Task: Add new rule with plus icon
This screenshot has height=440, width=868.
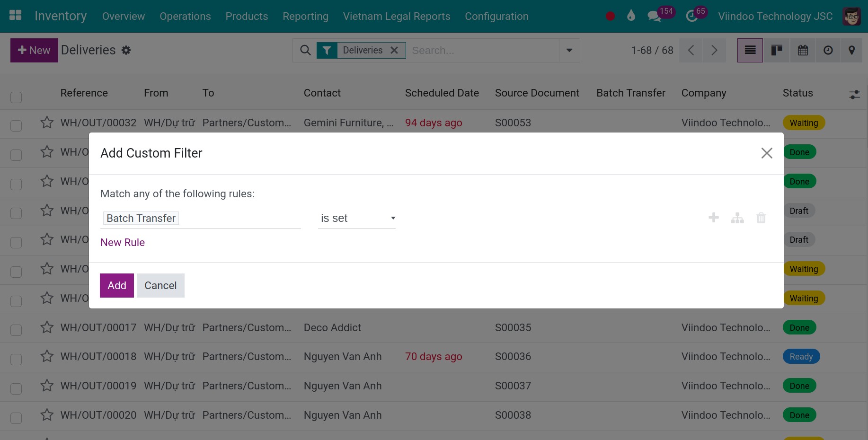Action: point(714,218)
